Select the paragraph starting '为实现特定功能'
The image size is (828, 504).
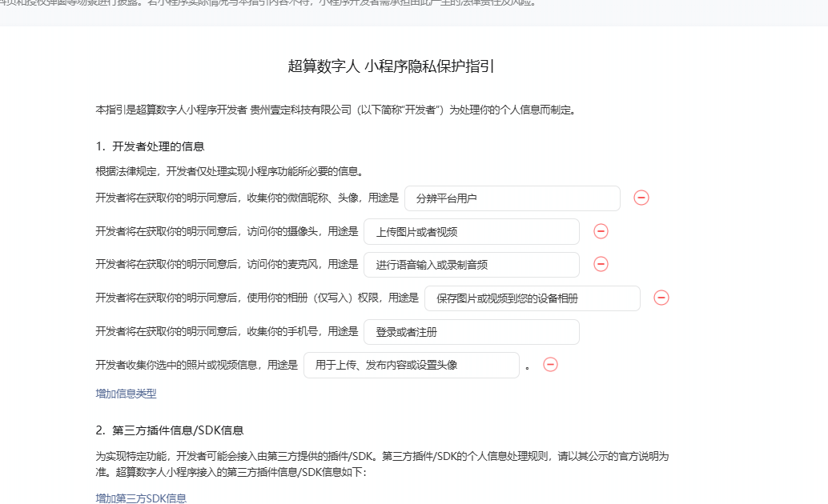coord(382,464)
